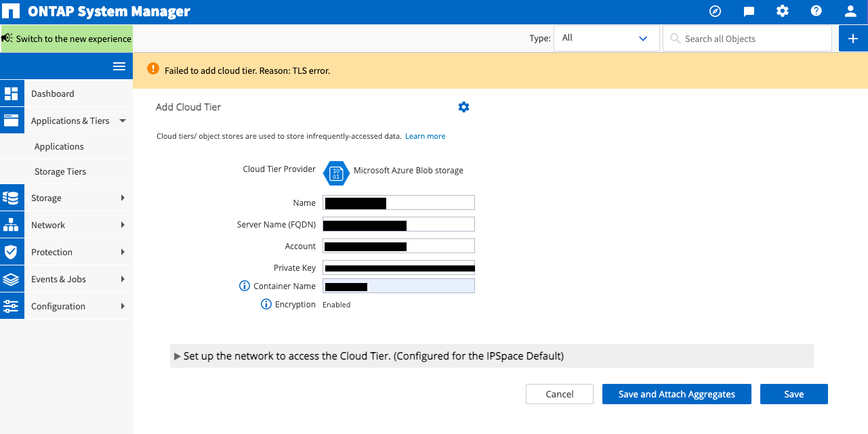The image size is (868, 434).
Task: Click the Search all Objects field
Action: pyautogui.click(x=752, y=39)
